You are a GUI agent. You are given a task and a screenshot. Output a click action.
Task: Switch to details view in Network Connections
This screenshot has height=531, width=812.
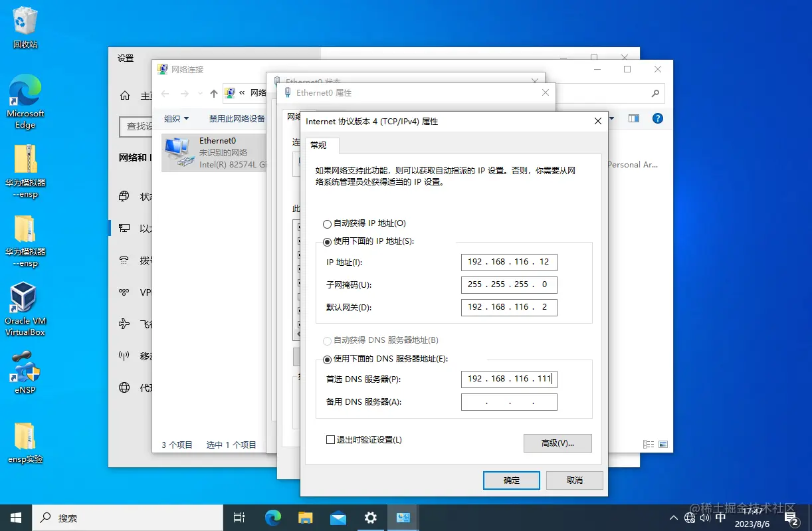click(649, 445)
